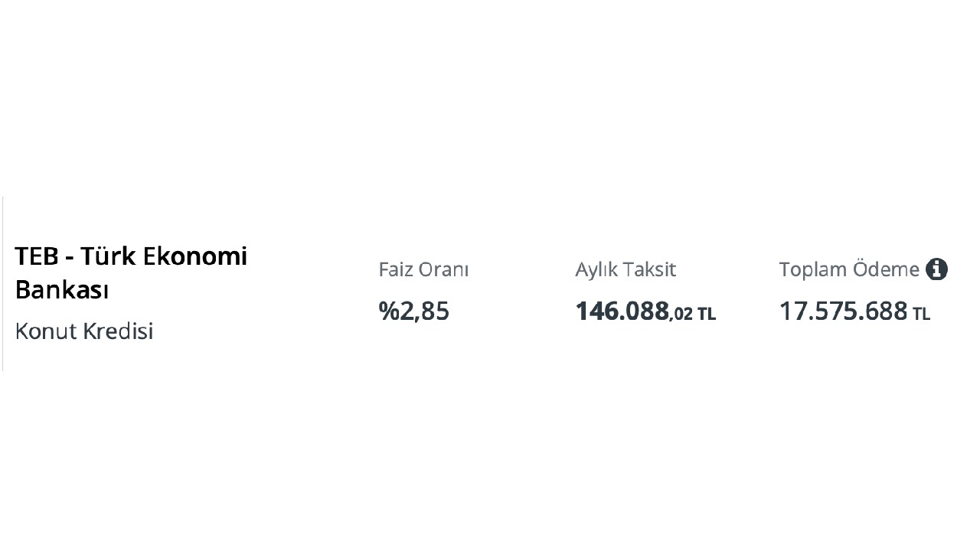Click the thin vertical divider at left edge
The width and height of the screenshot is (980, 551).
tap(3, 283)
